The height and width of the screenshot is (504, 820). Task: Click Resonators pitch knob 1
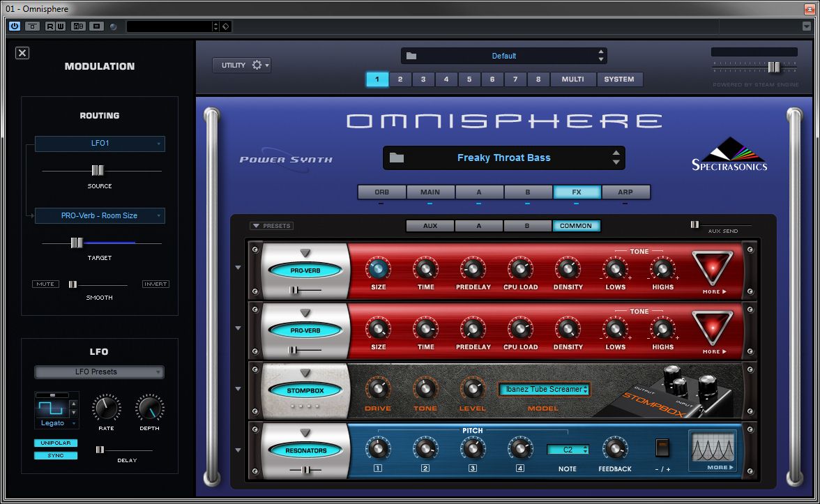pos(378,449)
